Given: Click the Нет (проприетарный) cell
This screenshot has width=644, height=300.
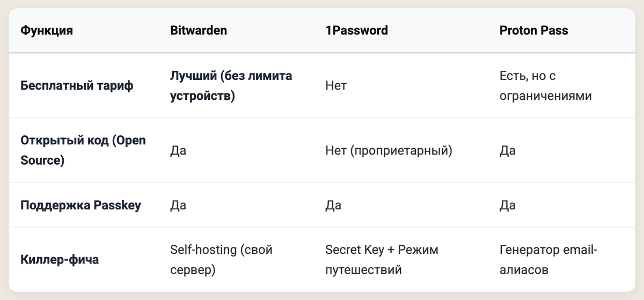Looking at the screenshot, I should pos(389,151).
